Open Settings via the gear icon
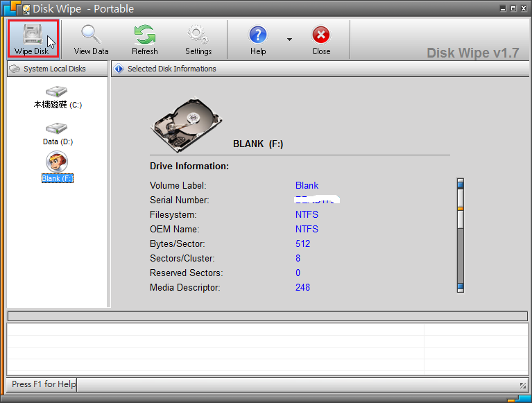Screen dimensions: 532x403 click(x=198, y=39)
